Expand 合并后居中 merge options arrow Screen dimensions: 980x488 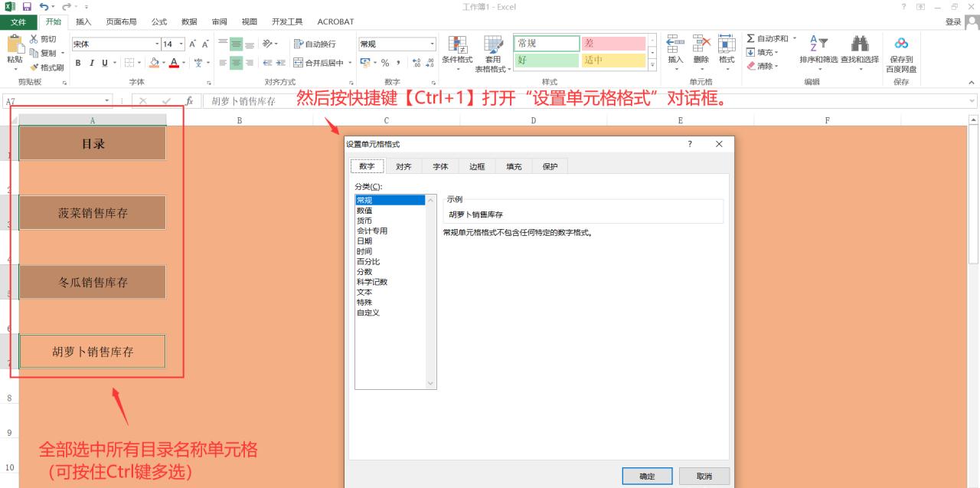350,63
